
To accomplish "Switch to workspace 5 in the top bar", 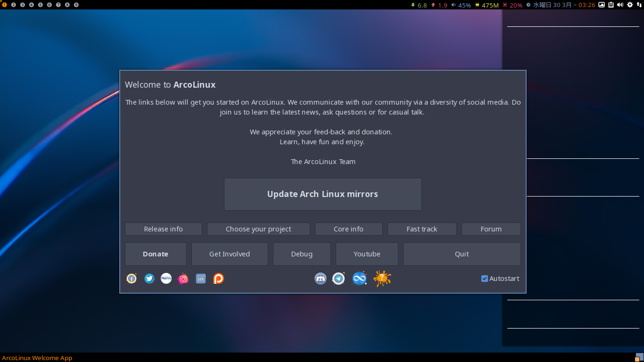I will pos(41,5).
